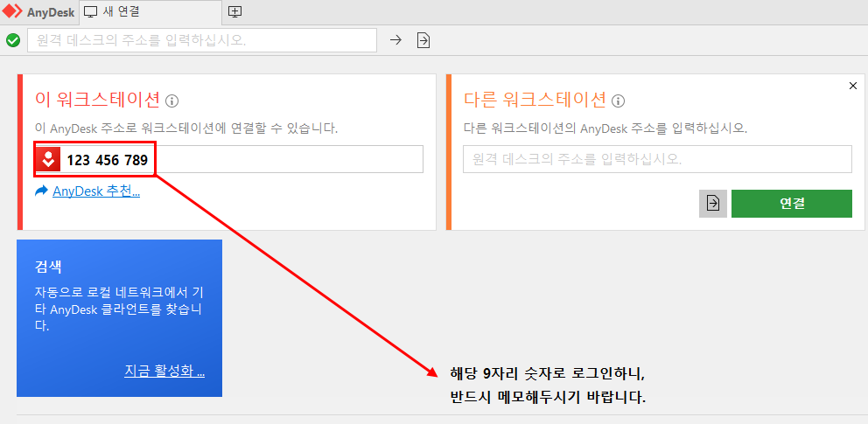This screenshot has width=868, height=424.
Task: Click the share arrow beside AnyDesk 추천
Action: [x=41, y=191]
